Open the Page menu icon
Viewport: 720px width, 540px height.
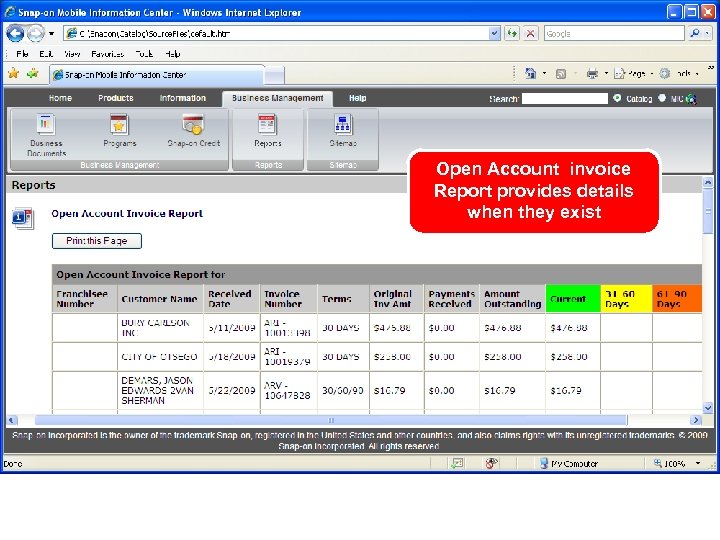tap(619, 73)
